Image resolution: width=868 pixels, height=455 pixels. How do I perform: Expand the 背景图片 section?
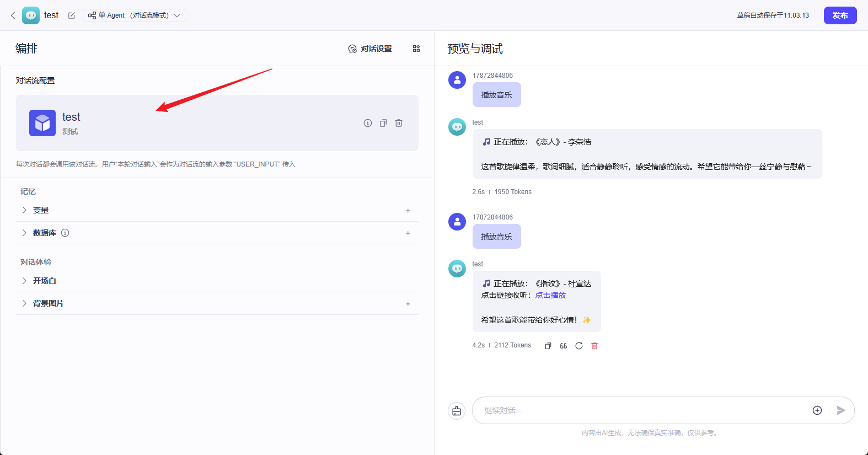coord(24,303)
